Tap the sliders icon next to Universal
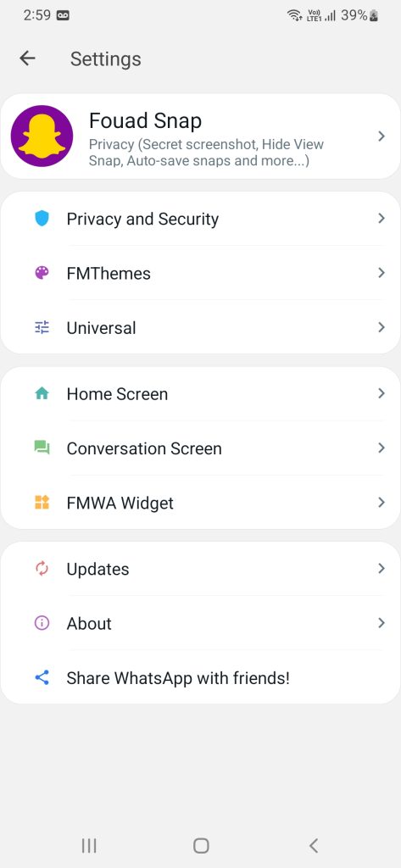401x868 pixels. [x=42, y=328]
